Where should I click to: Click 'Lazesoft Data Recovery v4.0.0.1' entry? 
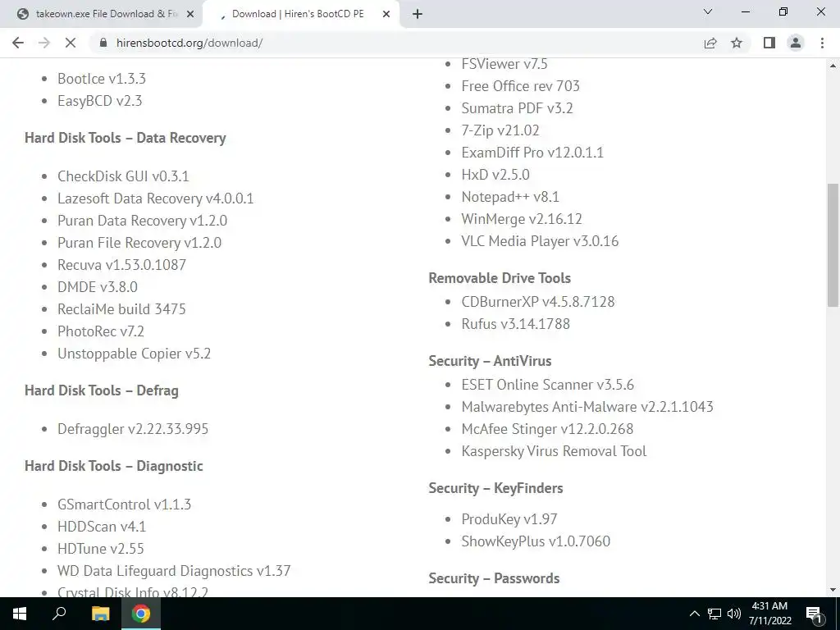tap(155, 199)
